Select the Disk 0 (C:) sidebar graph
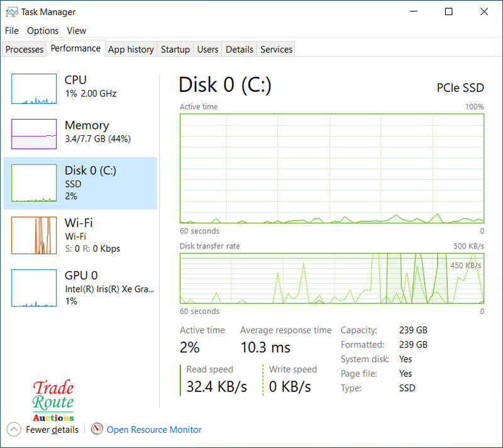The height and width of the screenshot is (448, 503). (34, 183)
